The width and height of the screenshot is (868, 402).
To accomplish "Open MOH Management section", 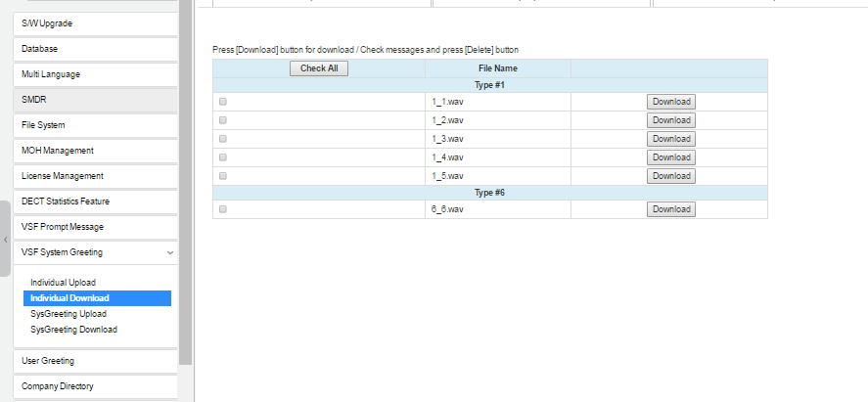I will pos(58,151).
